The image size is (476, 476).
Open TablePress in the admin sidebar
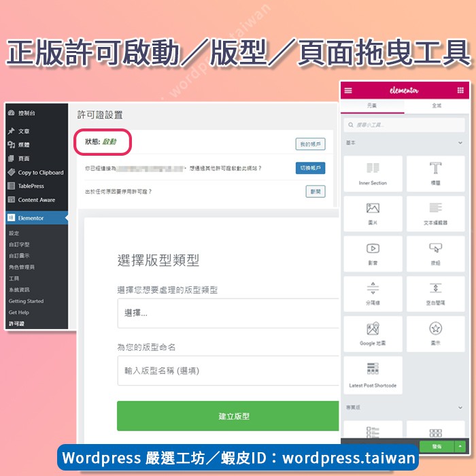coord(31,186)
